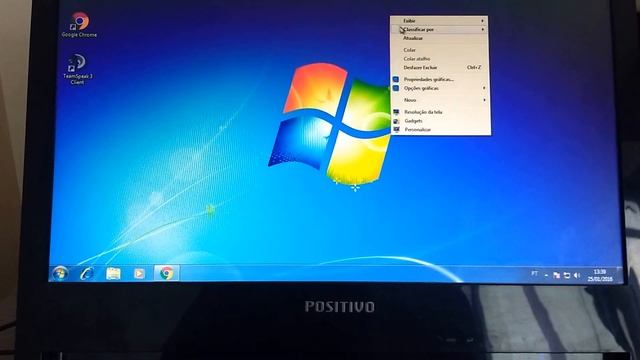Click the network tray icon
Screen dimensions: 640x360
(x=567, y=276)
